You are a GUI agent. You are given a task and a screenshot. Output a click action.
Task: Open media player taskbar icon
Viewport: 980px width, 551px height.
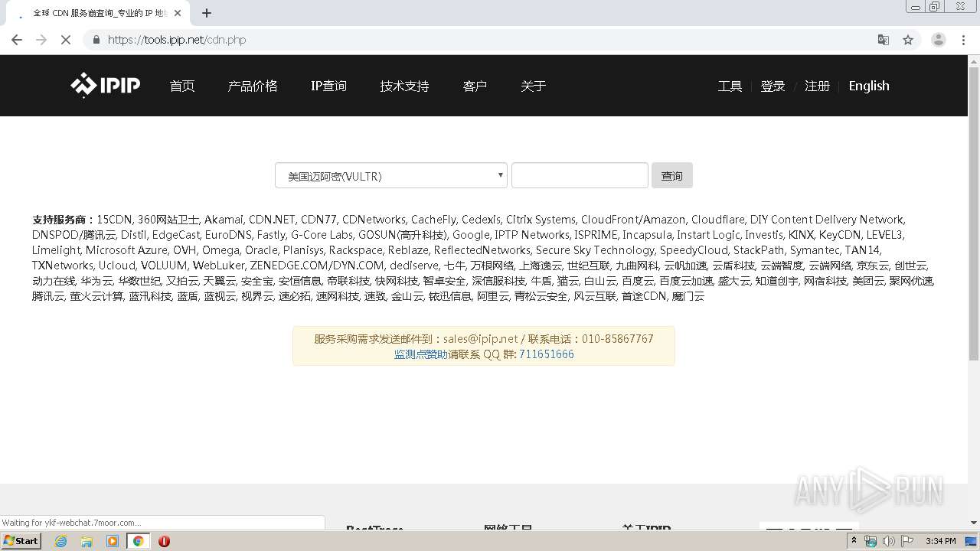(113, 541)
